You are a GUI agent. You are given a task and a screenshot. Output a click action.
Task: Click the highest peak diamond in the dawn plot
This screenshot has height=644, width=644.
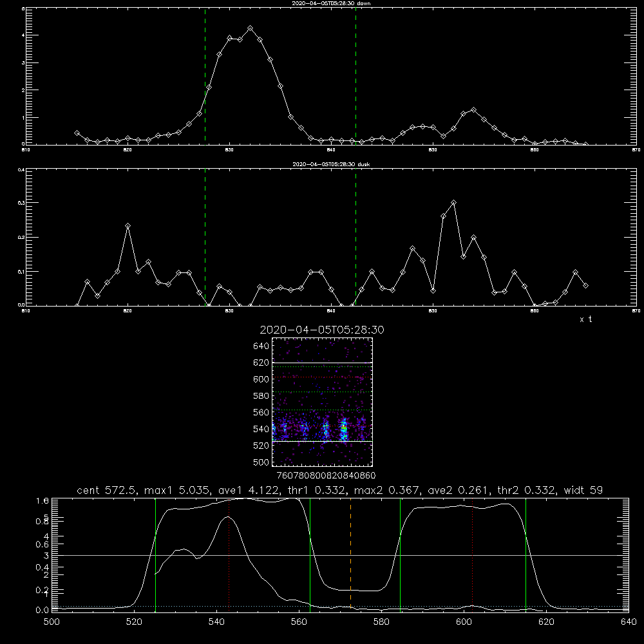click(250, 28)
